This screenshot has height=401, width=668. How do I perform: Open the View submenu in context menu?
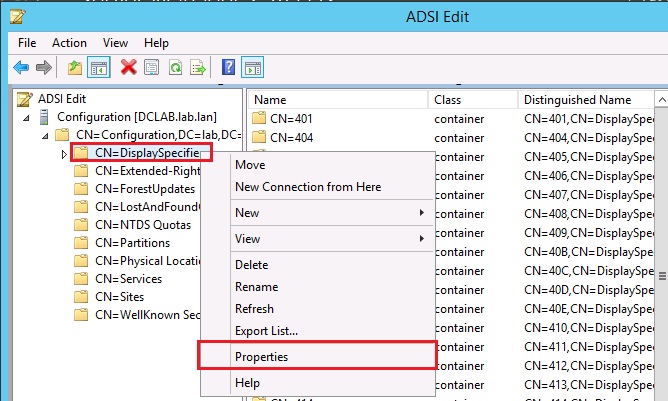[x=247, y=239]
